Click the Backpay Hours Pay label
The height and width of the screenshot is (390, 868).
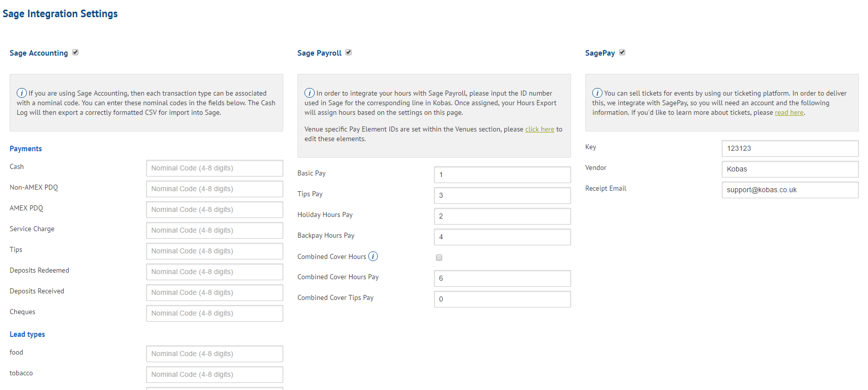(326, 235)
